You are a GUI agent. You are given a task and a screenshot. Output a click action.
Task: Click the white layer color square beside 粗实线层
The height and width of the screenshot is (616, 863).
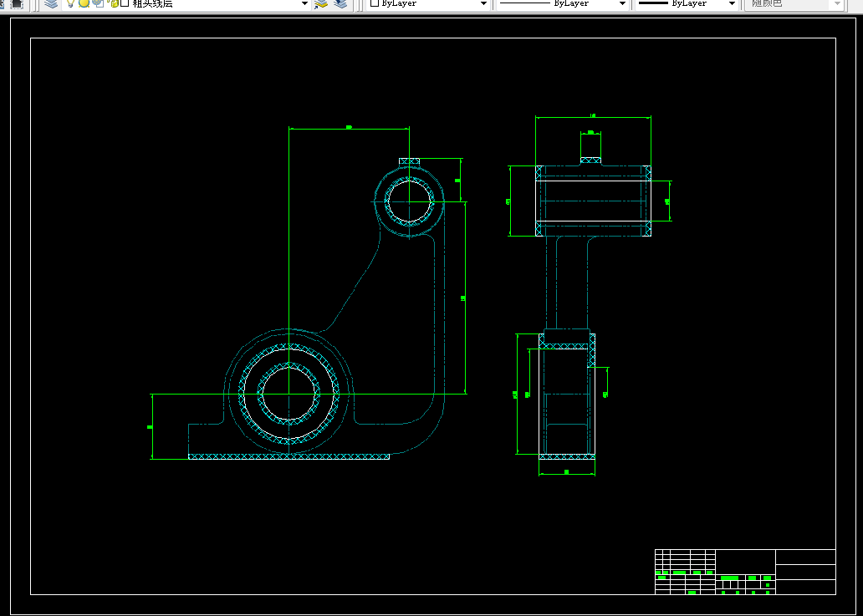click(x=125, y=3)
